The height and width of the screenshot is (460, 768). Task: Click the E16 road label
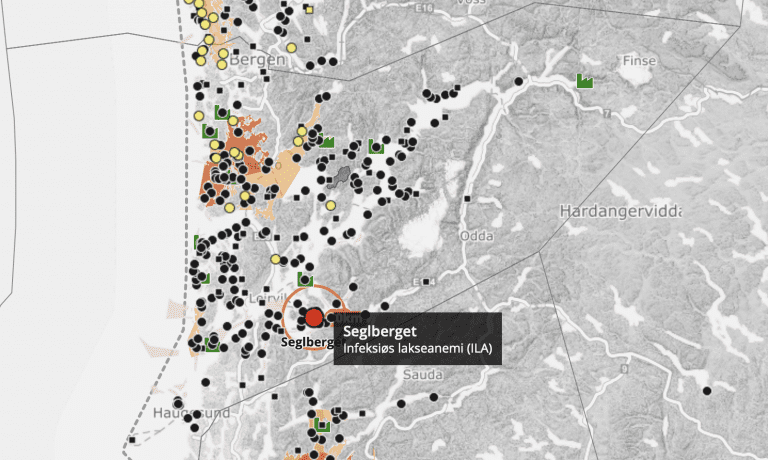[424, 8]
